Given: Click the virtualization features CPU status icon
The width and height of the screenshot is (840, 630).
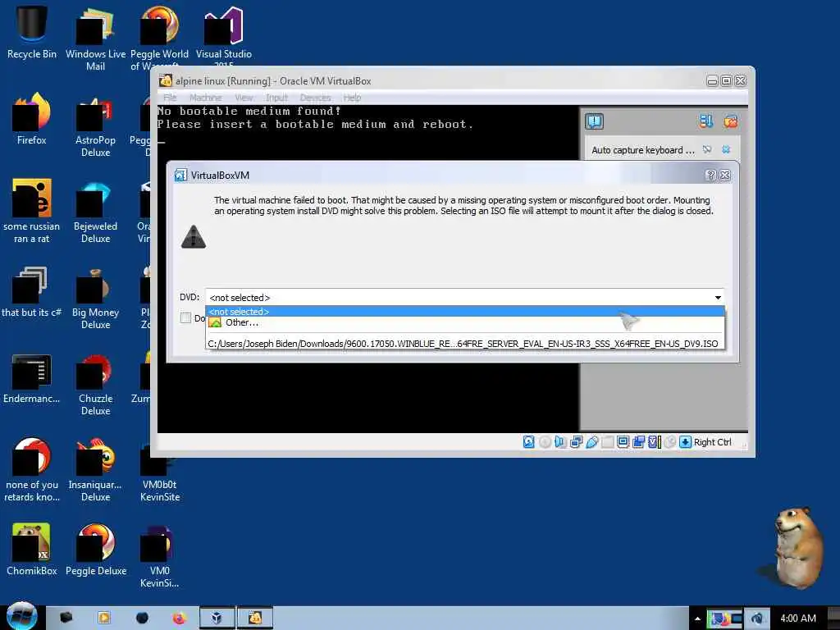Looking at the screenshot, I should pyautogui.click(x=654, y=442).
